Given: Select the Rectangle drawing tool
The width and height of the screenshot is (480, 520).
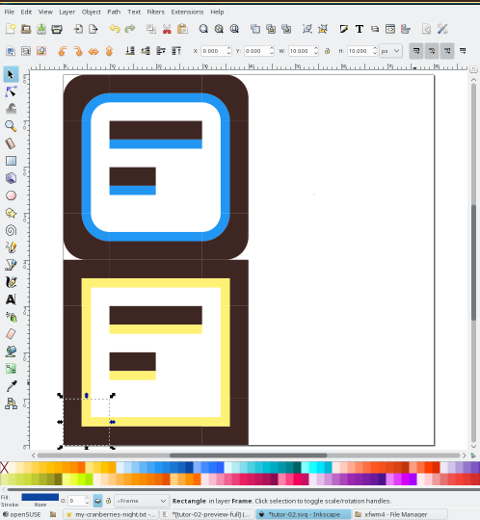Looking at the screenshot, I should coord(11,161).
